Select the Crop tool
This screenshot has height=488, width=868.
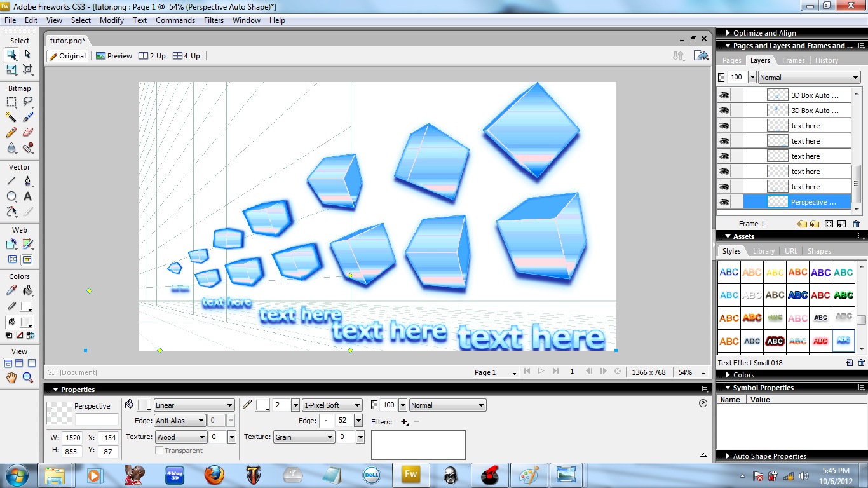coord(27,69)
